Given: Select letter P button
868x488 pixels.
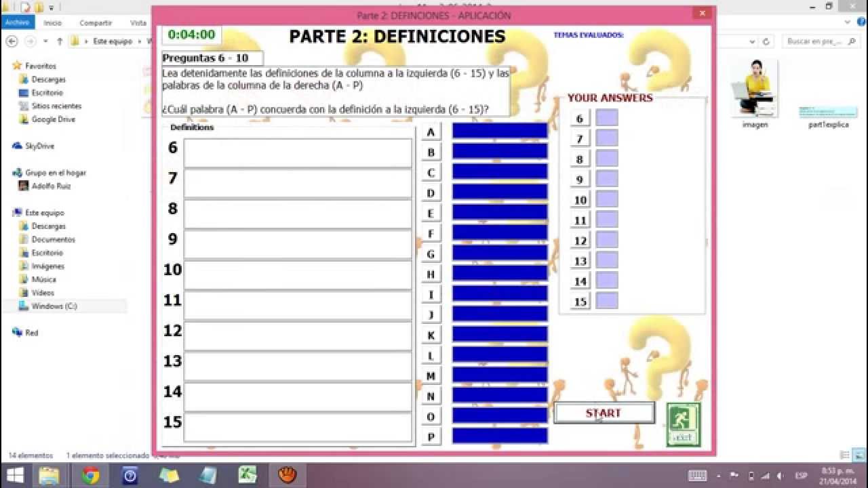Looking at the screenshot, I should coord(431,436).
